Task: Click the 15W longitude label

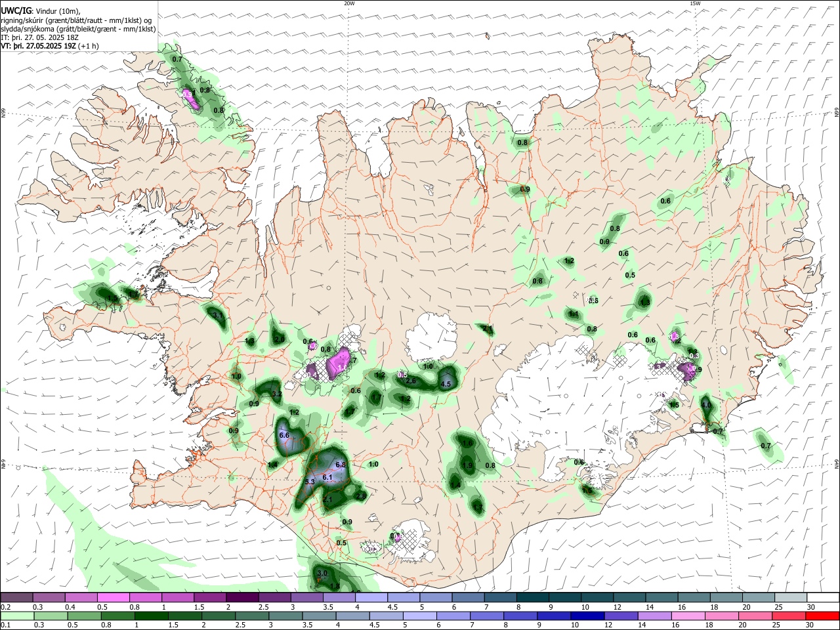Action: coord(695,3)
